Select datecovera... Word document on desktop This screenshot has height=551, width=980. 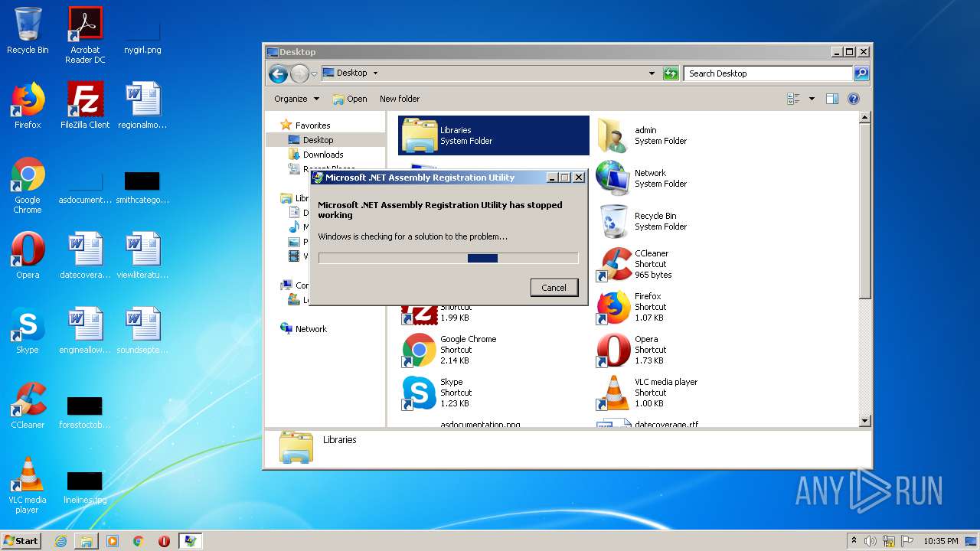85,256
